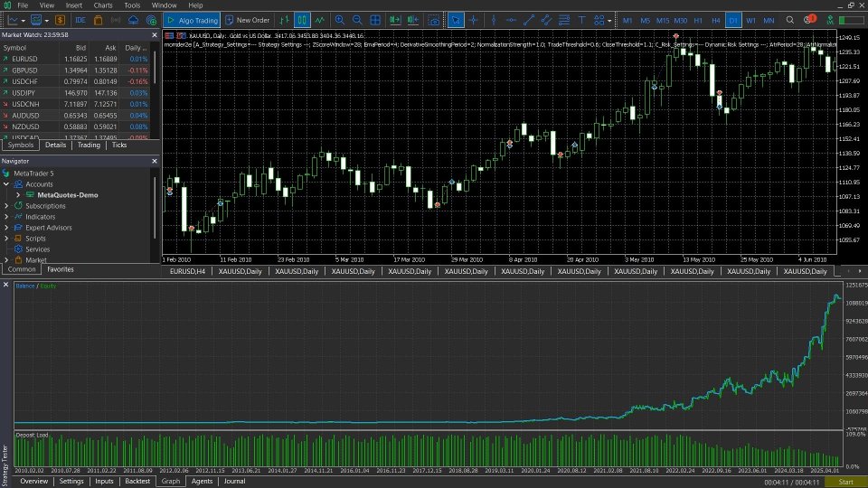868x488 pixels.
Task: Close the Market Watch panel
Action: [x=155, y=35]
